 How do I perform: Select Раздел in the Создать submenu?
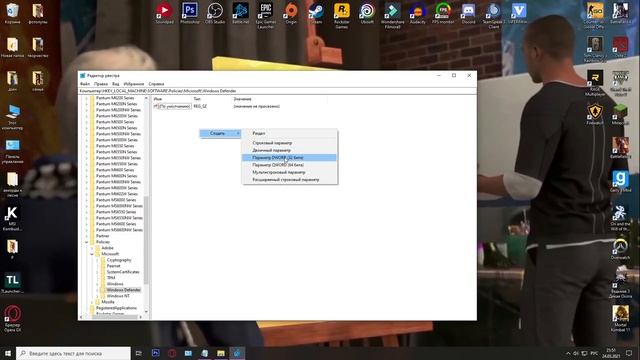[x=289, y=133]
